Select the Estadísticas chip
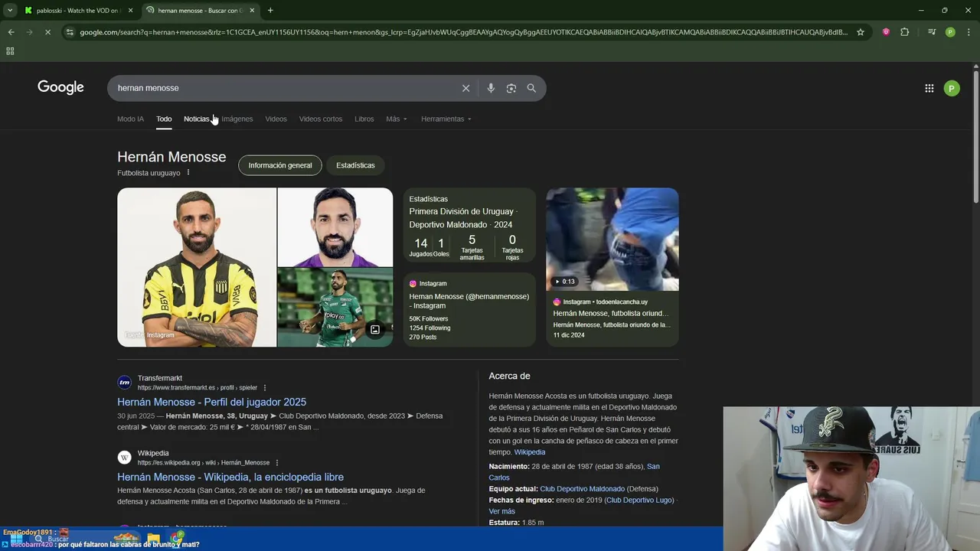Image resolution: width=980 pixels, height=551 pixels. (x=355, y=165)
